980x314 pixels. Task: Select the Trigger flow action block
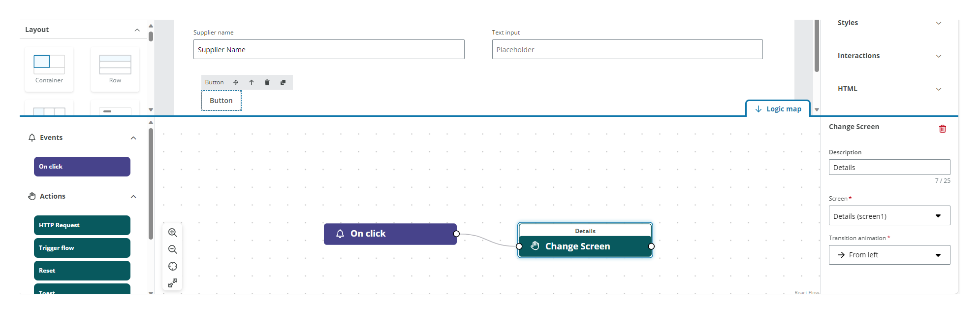tap(82, 248)
